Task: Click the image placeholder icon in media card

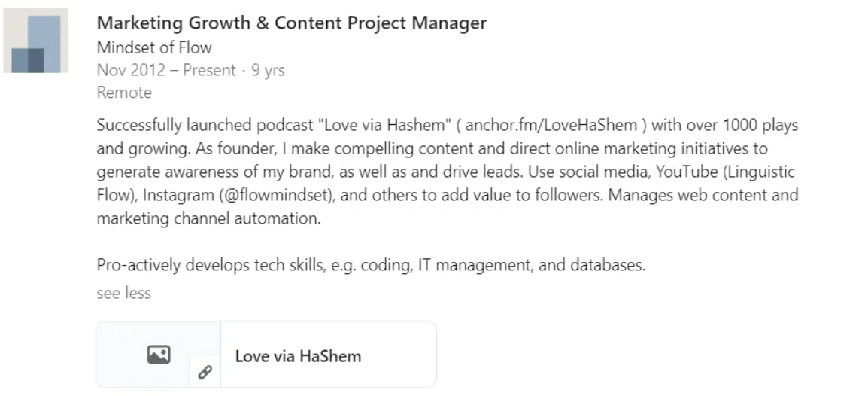Action: [x=159, y=355]
